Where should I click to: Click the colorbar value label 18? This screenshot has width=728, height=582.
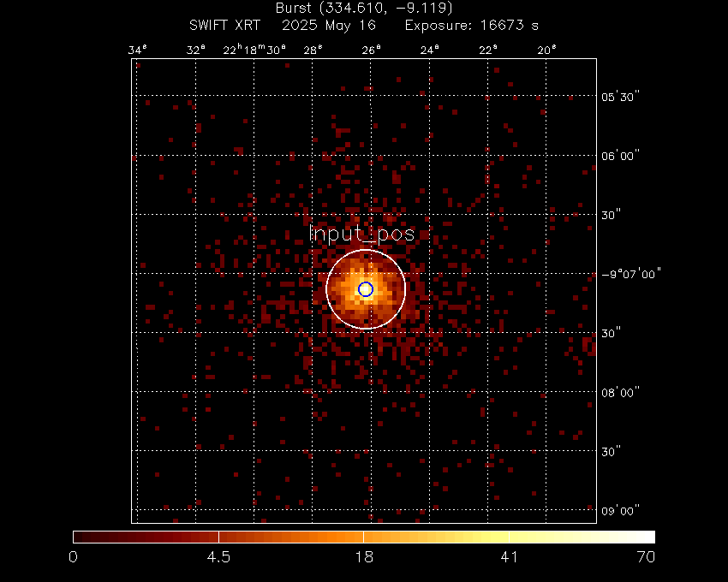coord(364,558)
